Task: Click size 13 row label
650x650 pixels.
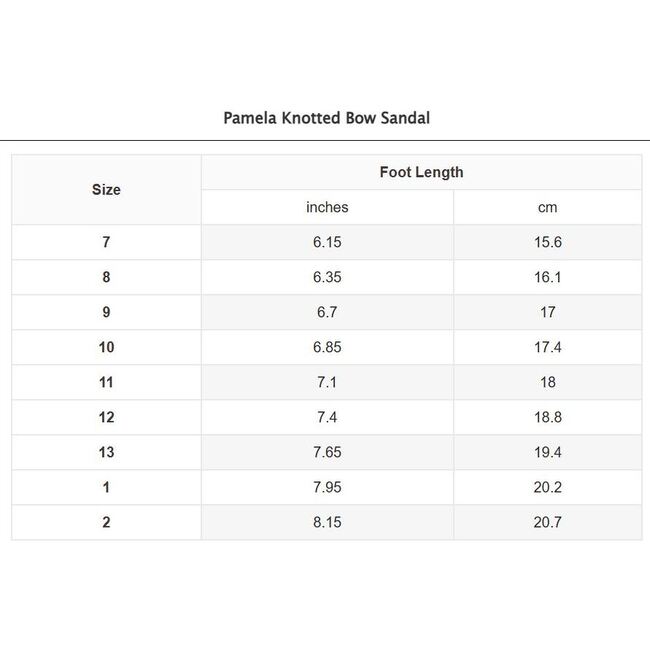Action: (106, 452)
